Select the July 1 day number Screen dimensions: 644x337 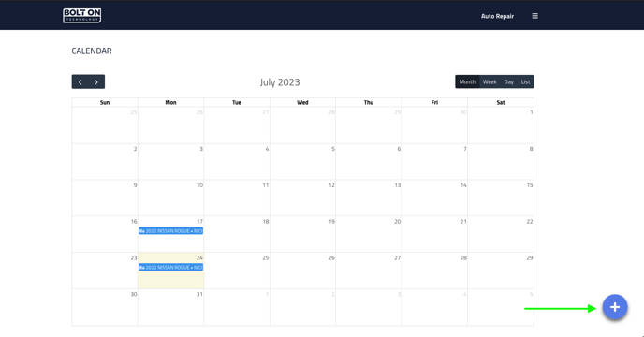tap(531, 112)
